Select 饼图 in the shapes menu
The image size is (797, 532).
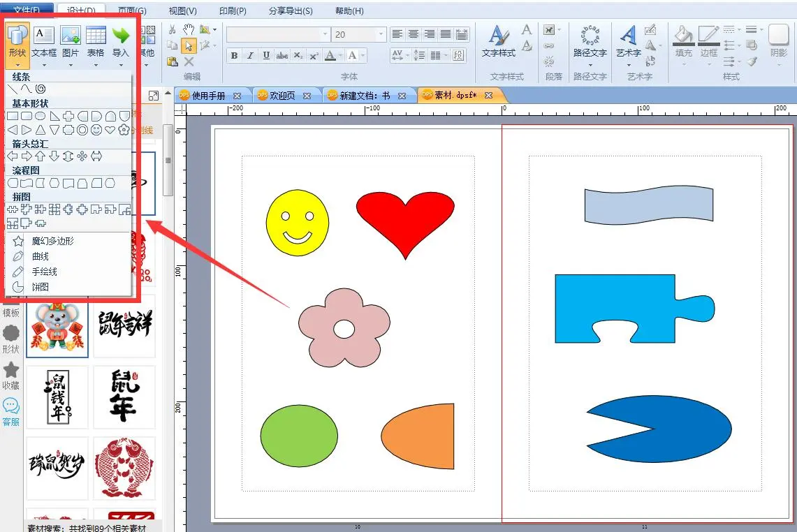tap(41, 287)
